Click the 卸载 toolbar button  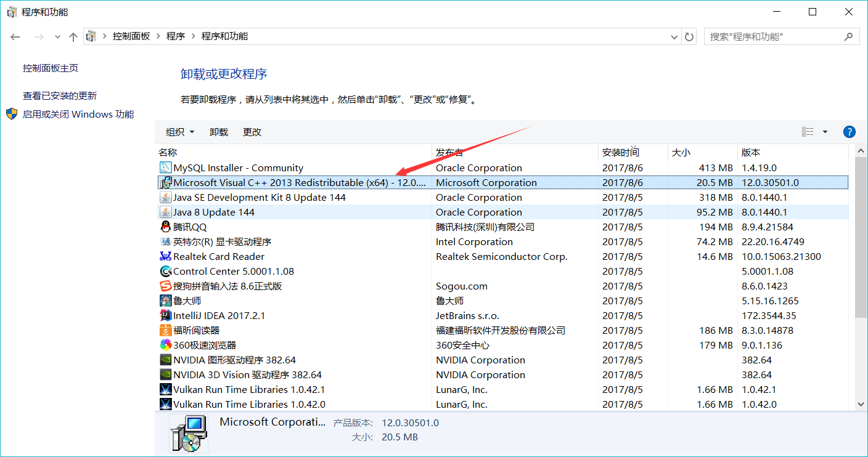(219, 132)
